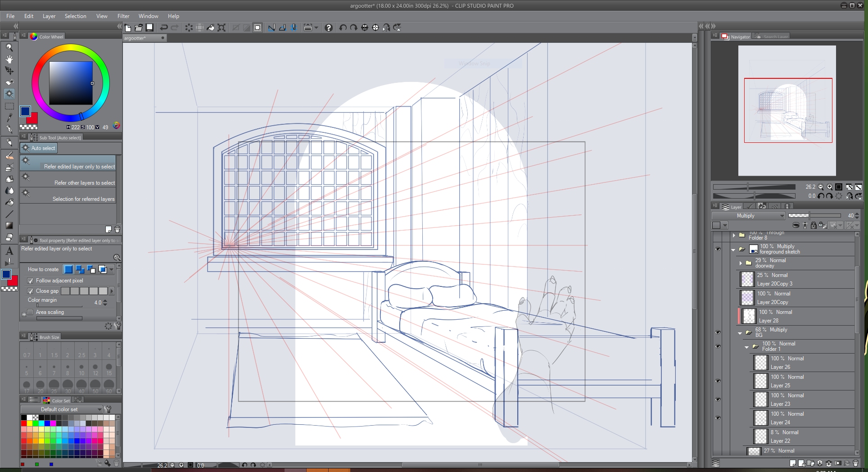Click the Undo arrow in command bar

point(164,27)
